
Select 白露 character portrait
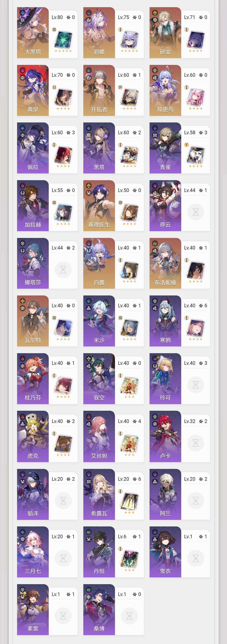99,263
